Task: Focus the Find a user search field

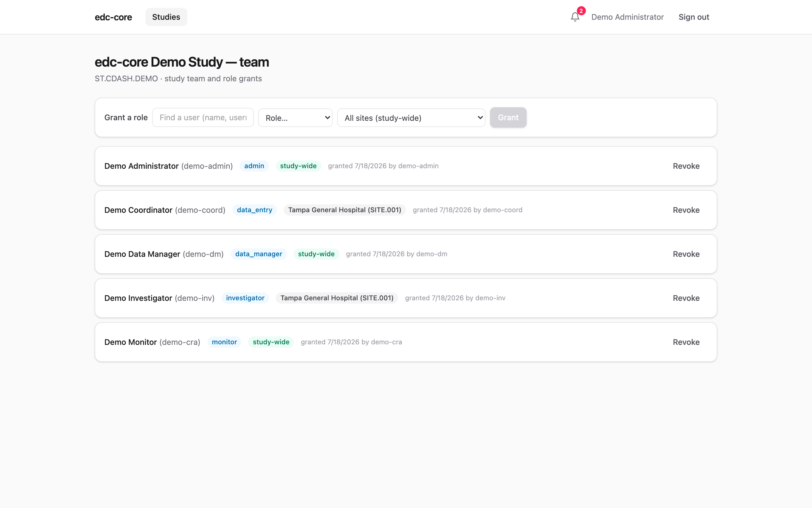Action: click(203, 118)
